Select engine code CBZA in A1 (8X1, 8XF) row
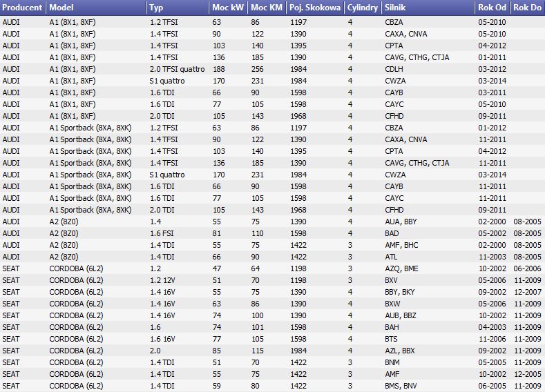This screenshot has width=545, height=392. 394,22
